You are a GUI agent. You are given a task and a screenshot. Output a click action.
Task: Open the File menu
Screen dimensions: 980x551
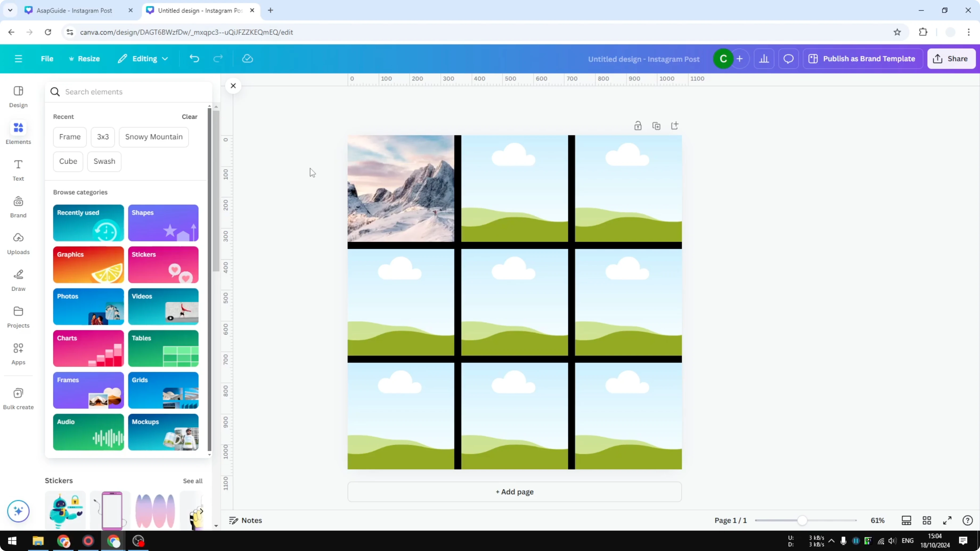point(47,59)
